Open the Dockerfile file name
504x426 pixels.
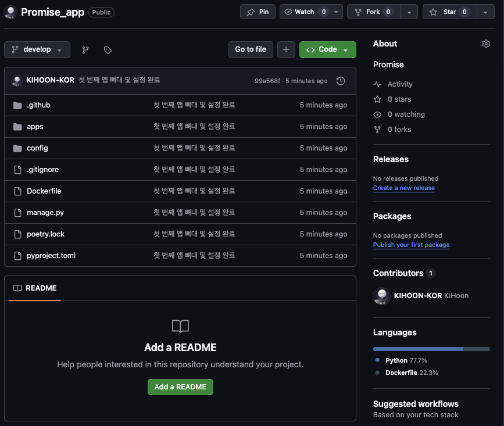[x=44, y=191]
